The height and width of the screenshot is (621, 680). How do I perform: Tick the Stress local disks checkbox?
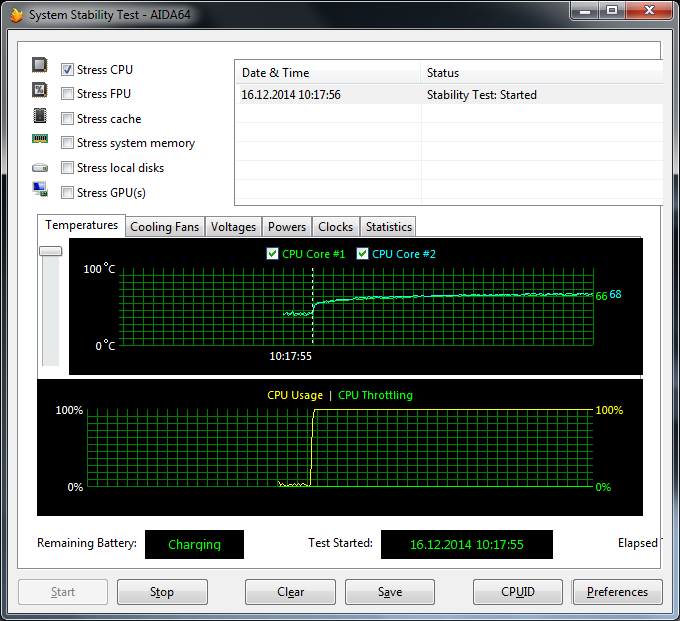[x=67, y=167]
